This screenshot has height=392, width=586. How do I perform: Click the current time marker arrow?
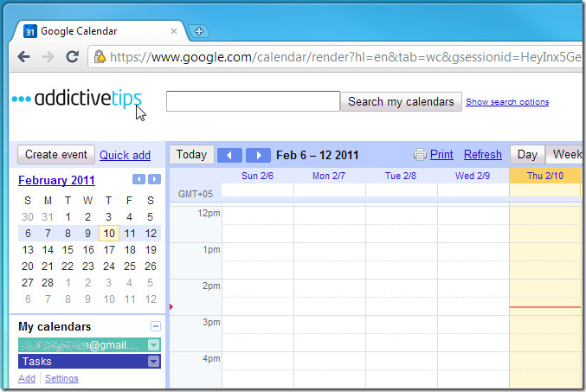point(171,307)
